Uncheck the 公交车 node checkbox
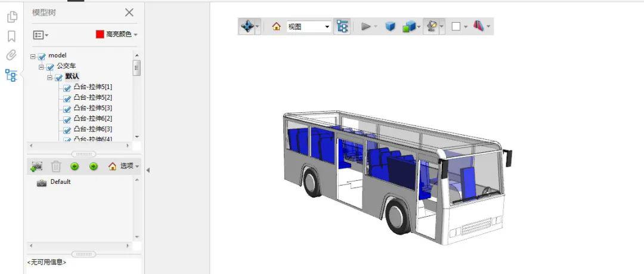644x274 pixels. (50, 67)
